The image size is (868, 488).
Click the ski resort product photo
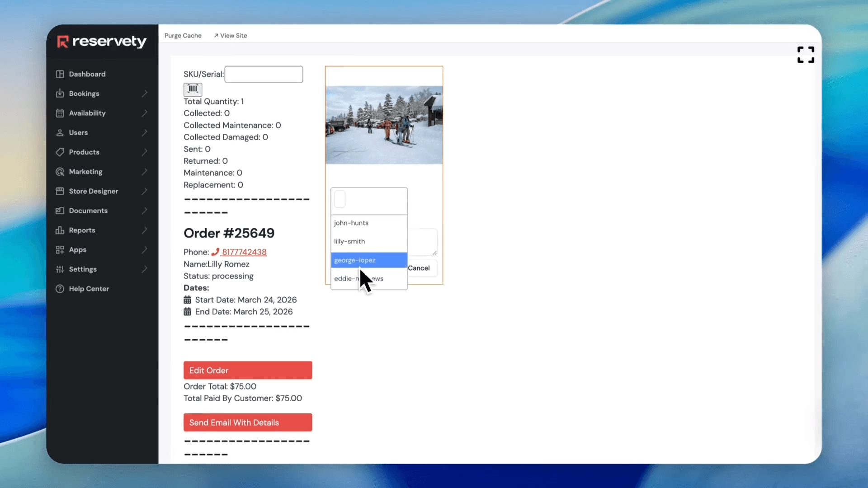(384, 125)
